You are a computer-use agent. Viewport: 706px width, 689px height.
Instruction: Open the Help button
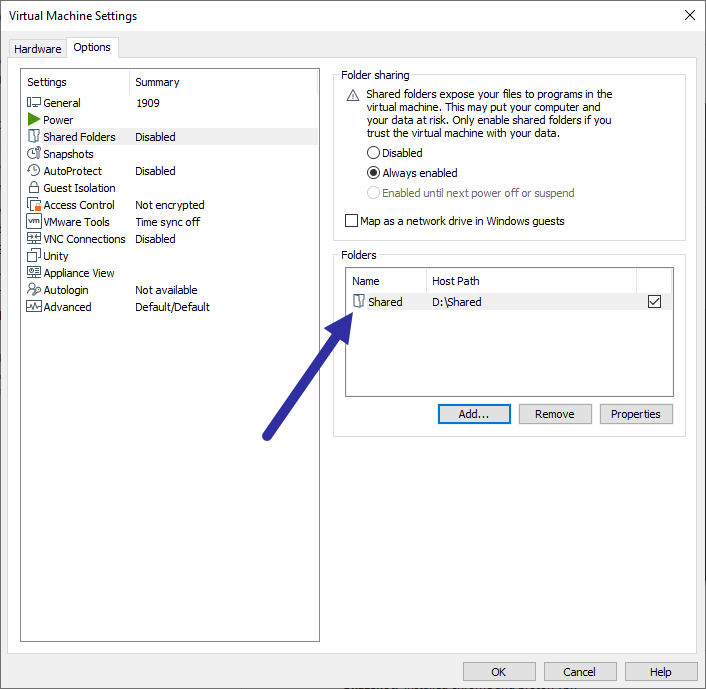coord(661,672)
